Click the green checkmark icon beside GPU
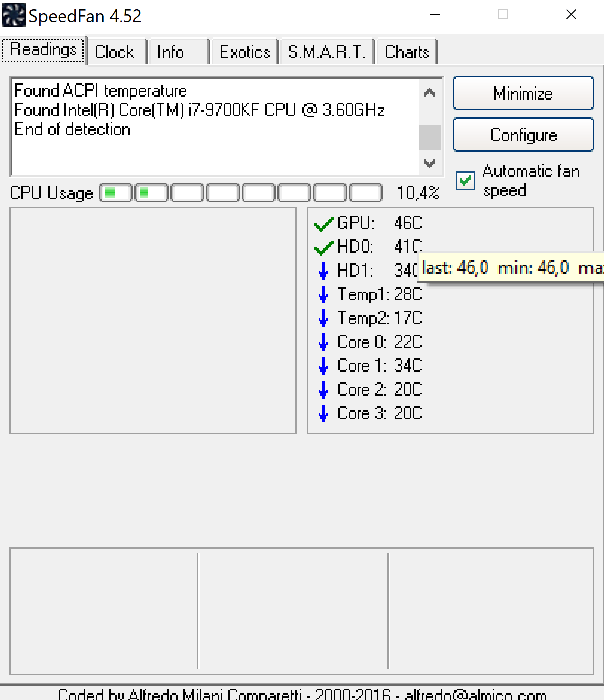 324,224
